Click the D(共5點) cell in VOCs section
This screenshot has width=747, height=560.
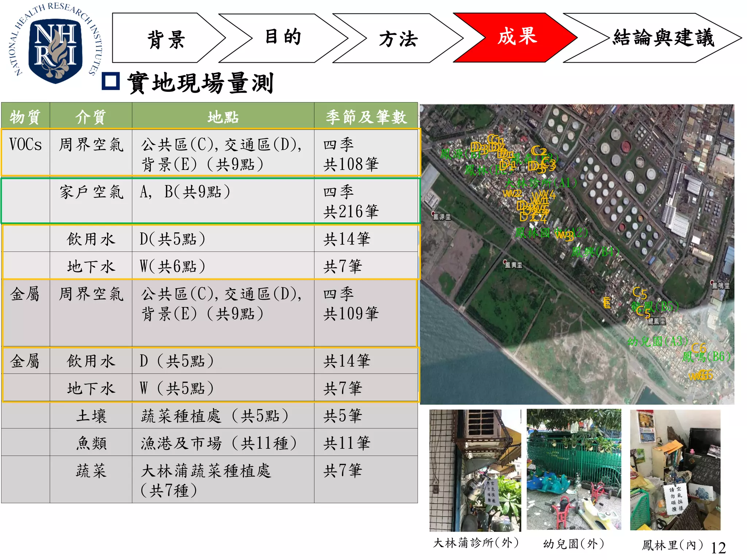(223, 239)
